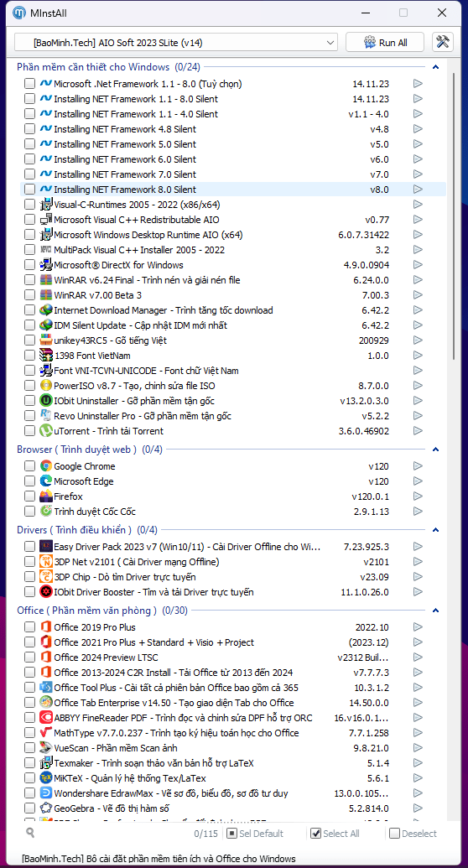468x868 pixels.
Task: Click the Office section header label
Action: [x=87, y=610]
